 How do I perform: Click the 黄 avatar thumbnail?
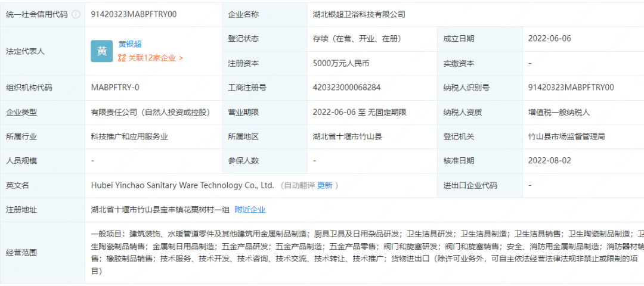(x=102, y=51)
